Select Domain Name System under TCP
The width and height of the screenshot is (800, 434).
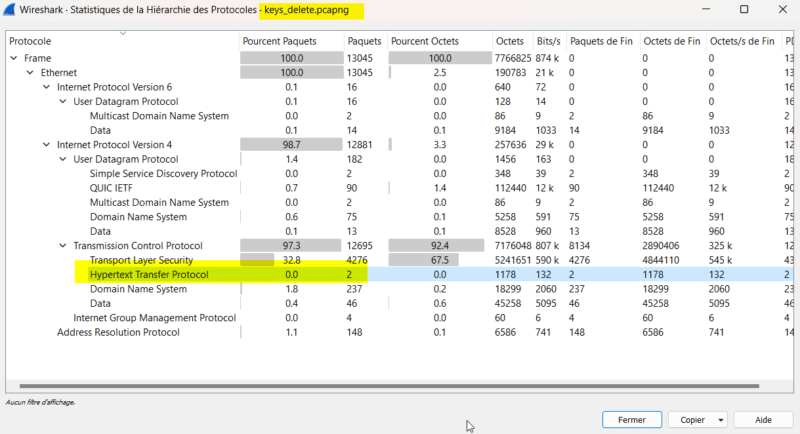(x=399, y=289)
